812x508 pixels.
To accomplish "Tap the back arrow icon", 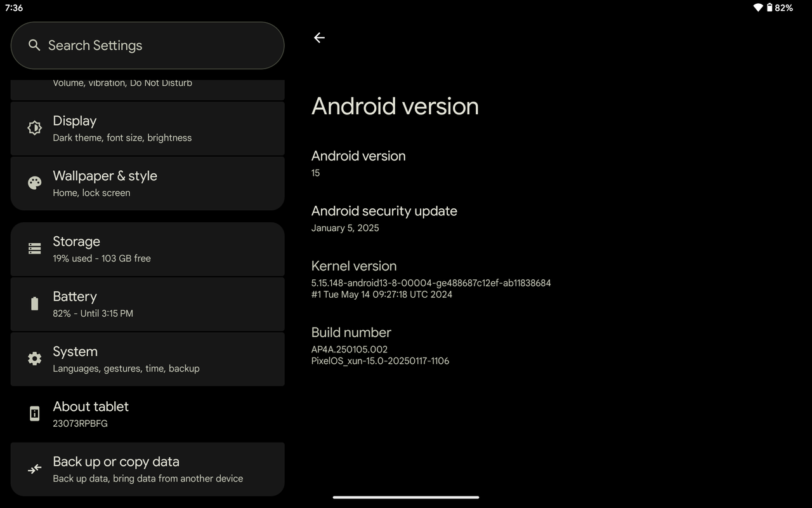I will 319,37.
